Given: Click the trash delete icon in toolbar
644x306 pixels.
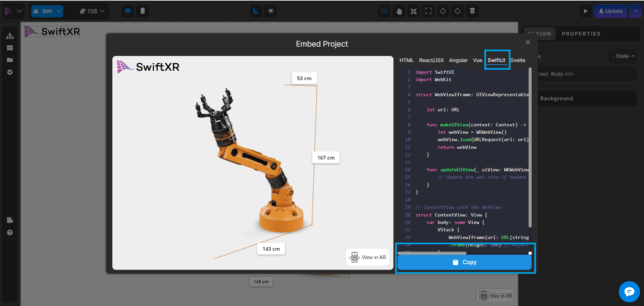Looking at the screenshot, I should pyautogui.click(x=472, y=11).
